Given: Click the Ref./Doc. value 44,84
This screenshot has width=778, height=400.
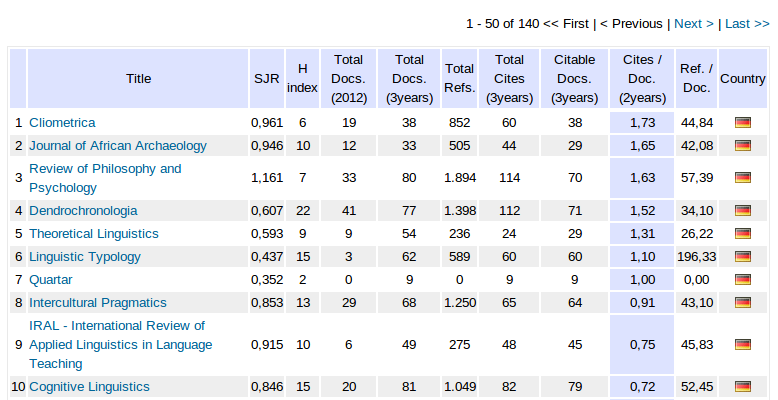Looking at the screenshot, I should 697,123.
